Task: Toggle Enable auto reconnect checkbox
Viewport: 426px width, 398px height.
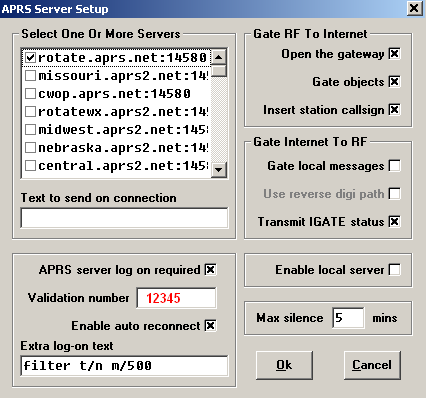Action: 210,326
